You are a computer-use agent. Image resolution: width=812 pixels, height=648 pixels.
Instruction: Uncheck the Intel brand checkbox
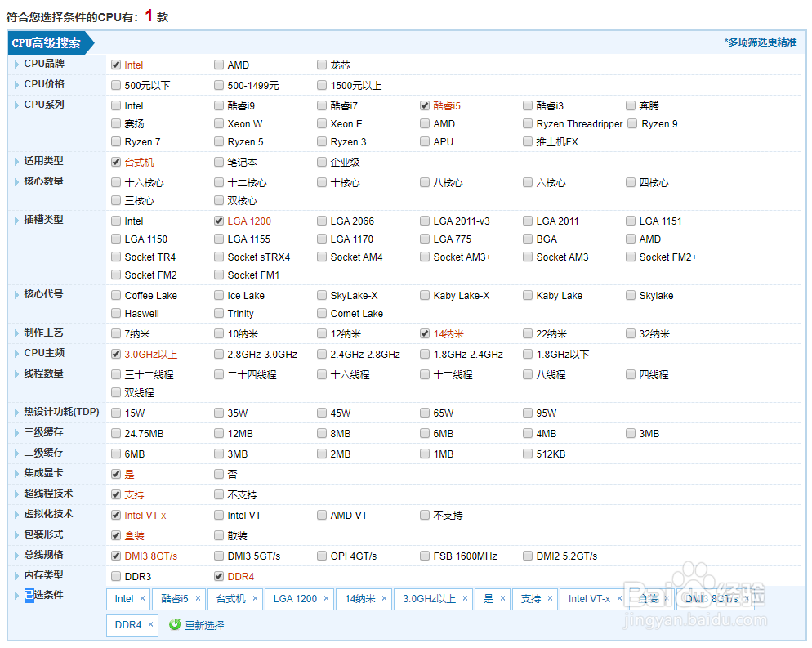click(x=116, y=65)
